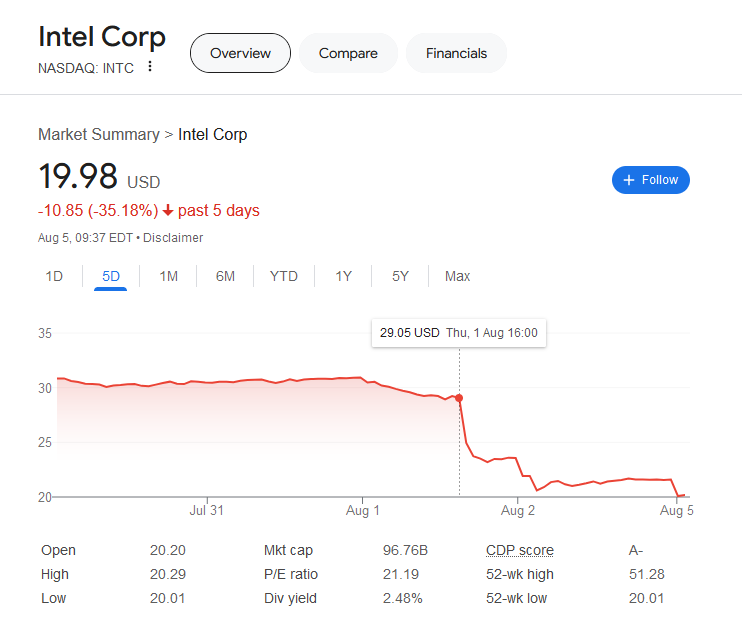Image resolution: width=742 pixels, height=622 pixels.
Task: Show the YTD chart range
Action: pyautogui.click(x=284, y=276)
